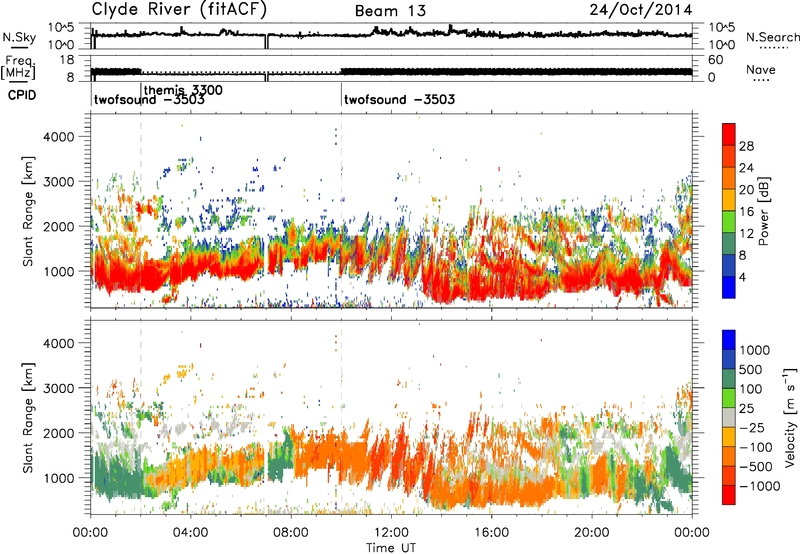Image resolution: width=800 pixels, height=554 pixels.
Task: Click the "24" tick on Power colorbar
Action: (x=746, y=168)
